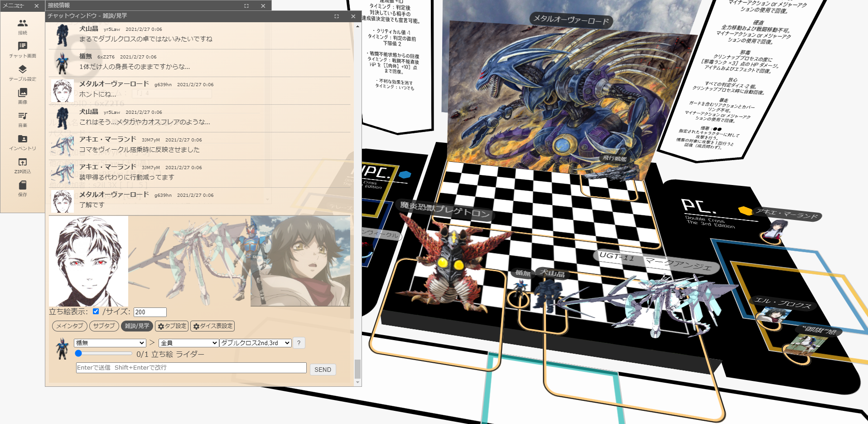
Task: Click the ? dice bot help button
Action: point(299,343)
